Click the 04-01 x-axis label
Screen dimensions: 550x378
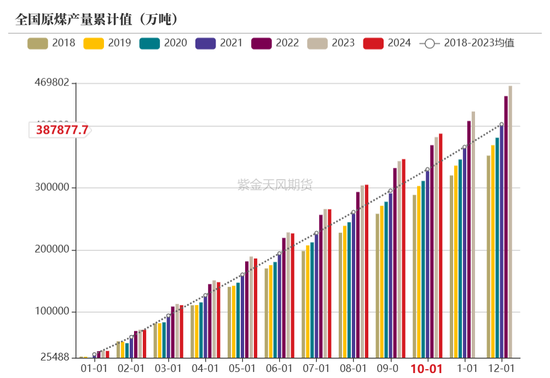point(205,369)
